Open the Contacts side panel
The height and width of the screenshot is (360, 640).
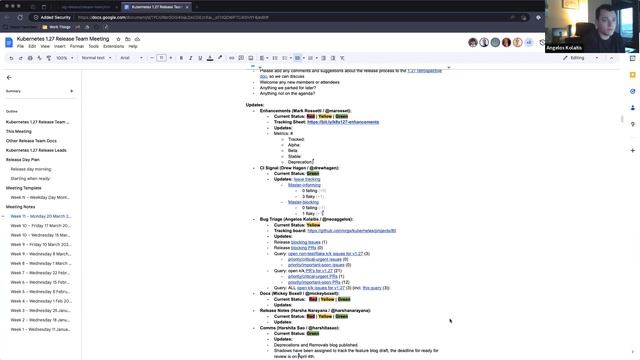[633, 108]
